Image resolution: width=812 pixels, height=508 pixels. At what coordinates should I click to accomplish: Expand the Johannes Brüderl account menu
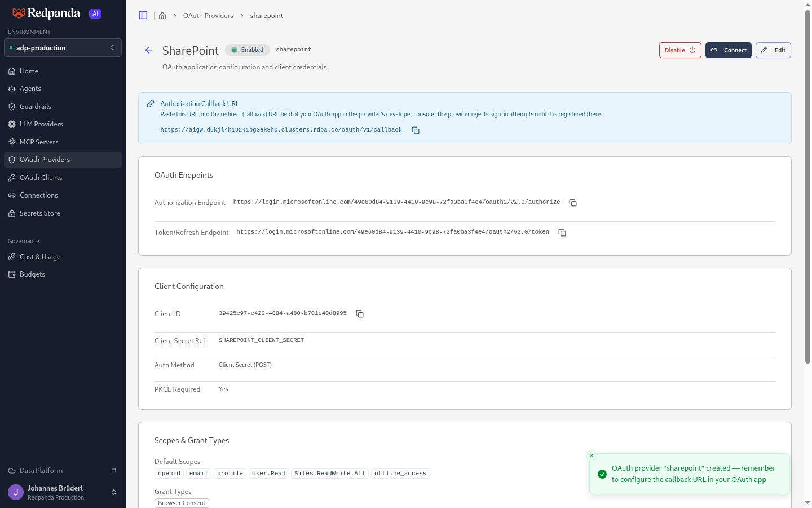coord(63,492)
